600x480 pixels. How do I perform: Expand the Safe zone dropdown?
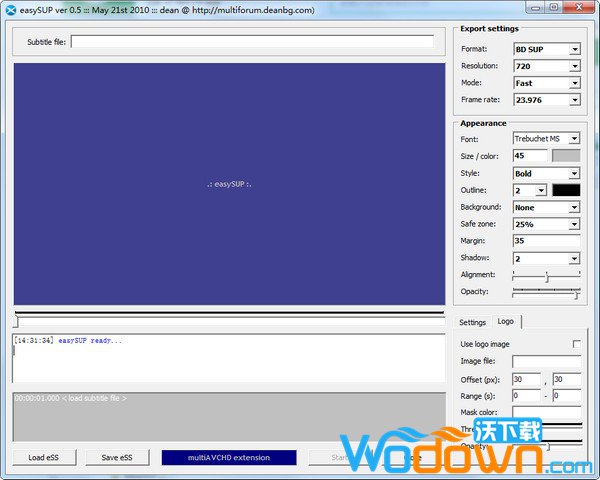[546, 224]
